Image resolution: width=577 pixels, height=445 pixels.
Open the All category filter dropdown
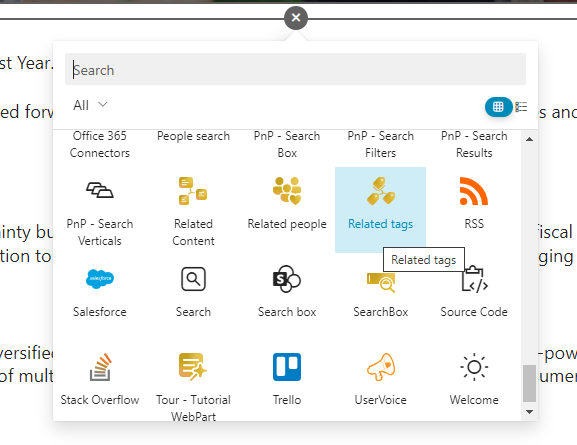(x=90, y=105)
